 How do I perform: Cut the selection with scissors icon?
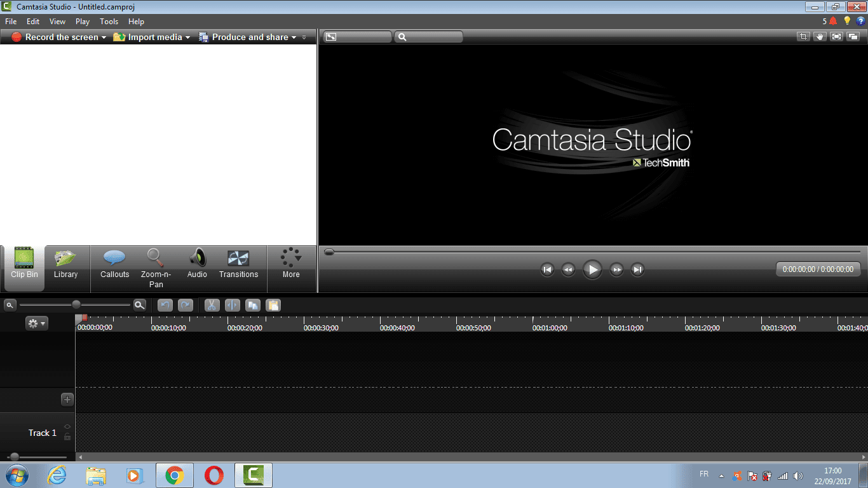tap(212, 306)
